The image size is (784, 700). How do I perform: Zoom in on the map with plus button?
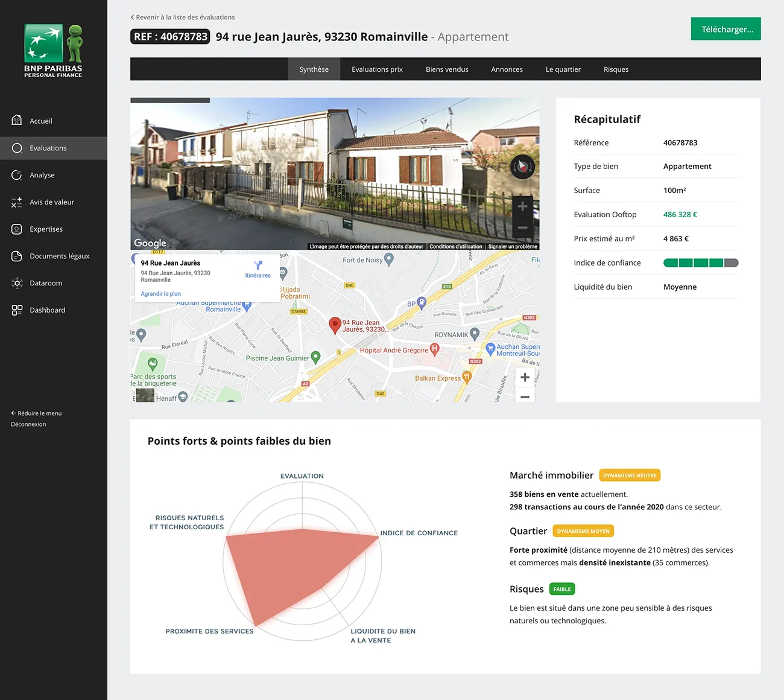(x=525, y=377)
